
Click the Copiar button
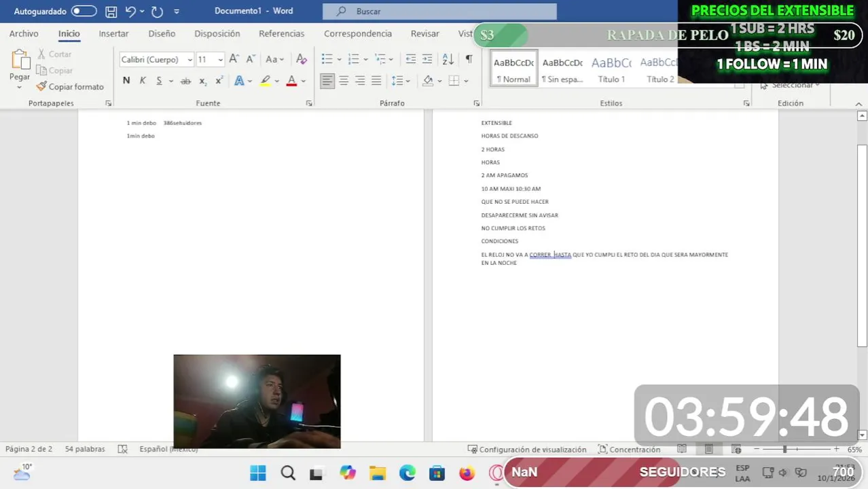pos(54,71)
